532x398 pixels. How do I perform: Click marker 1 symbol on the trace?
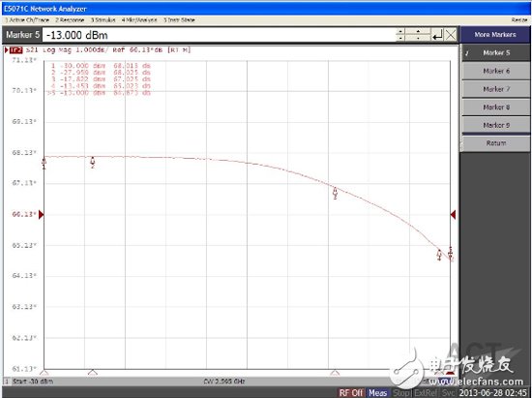click(x=44, y=164)
